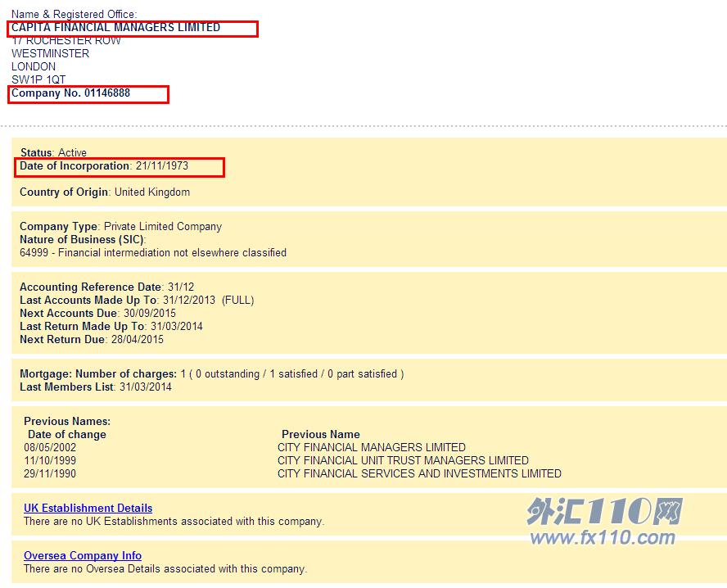The width and height of the screenshot is (727, 588).
Task: Open the UK Establishment Details link
Action: coord(88,509)
